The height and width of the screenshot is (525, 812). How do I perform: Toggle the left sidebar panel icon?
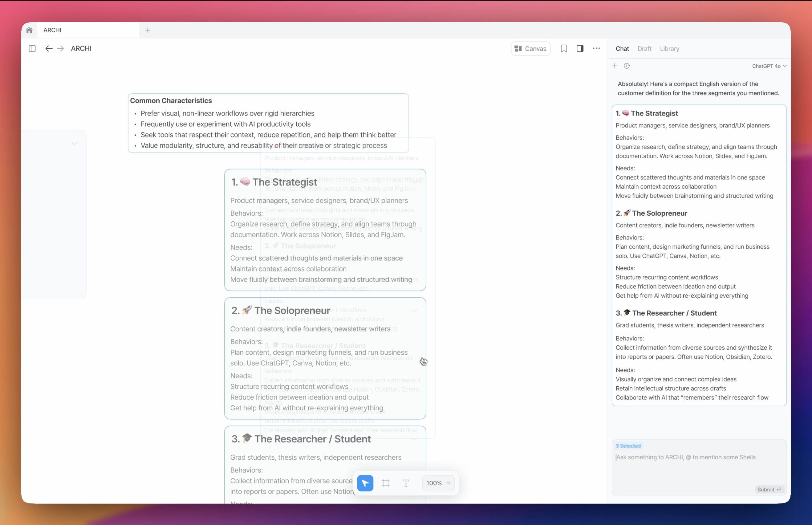[x=32, y=48]
